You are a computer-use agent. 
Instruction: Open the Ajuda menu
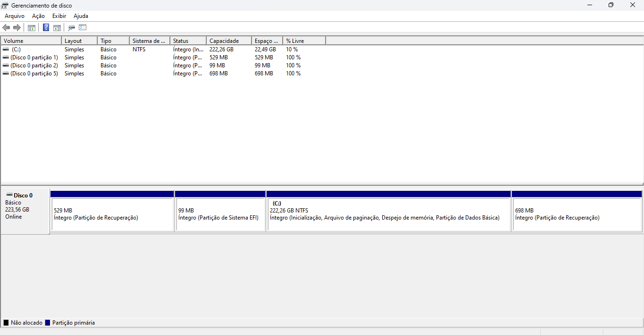[x=81, y=16]
